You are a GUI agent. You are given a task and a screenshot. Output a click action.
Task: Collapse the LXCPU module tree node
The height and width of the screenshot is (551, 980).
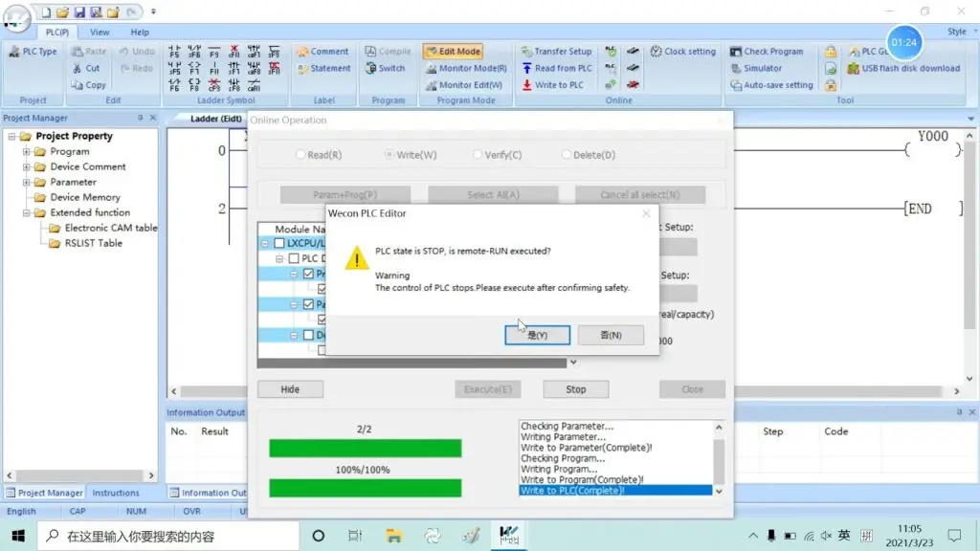point(265,243)
